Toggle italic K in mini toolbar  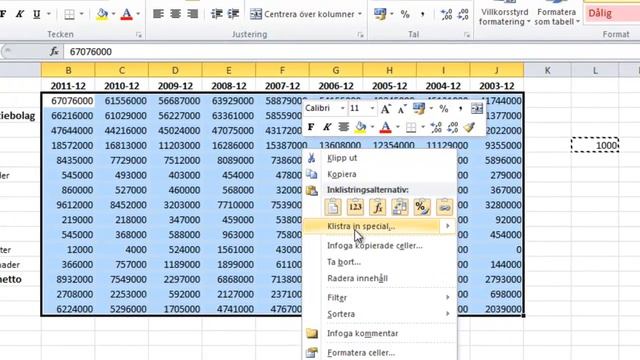[x=327, y=127]
